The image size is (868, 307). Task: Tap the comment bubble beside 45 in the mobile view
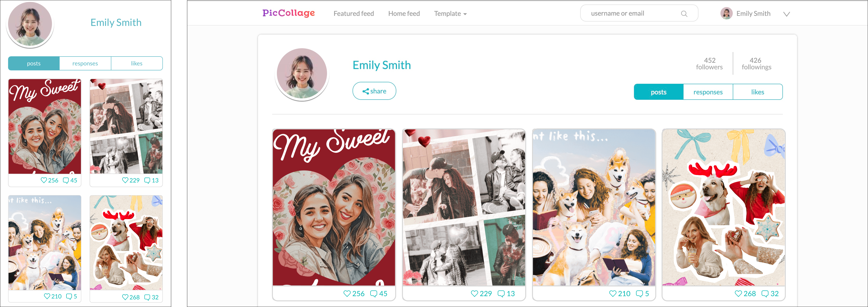tap(66, 180)
